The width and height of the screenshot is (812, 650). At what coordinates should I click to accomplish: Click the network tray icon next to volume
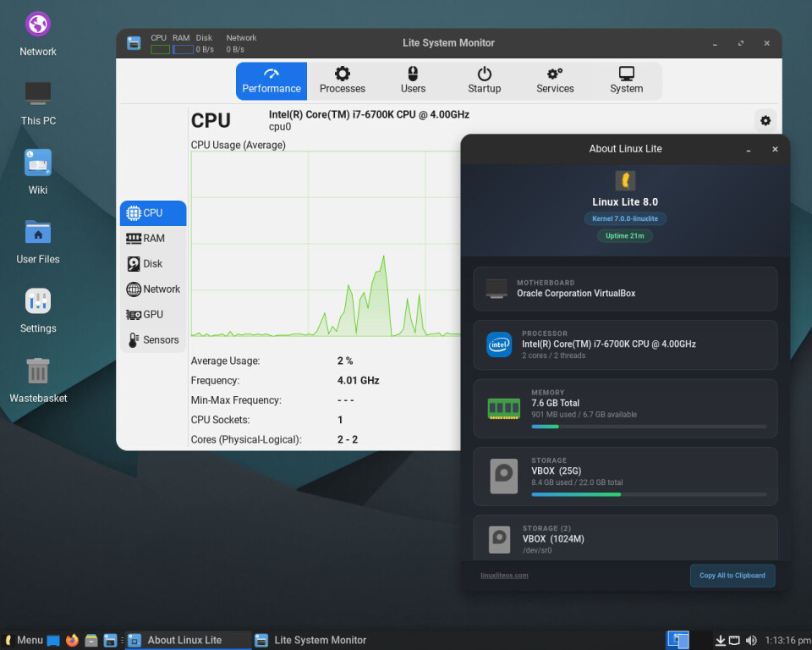(734, 641)
